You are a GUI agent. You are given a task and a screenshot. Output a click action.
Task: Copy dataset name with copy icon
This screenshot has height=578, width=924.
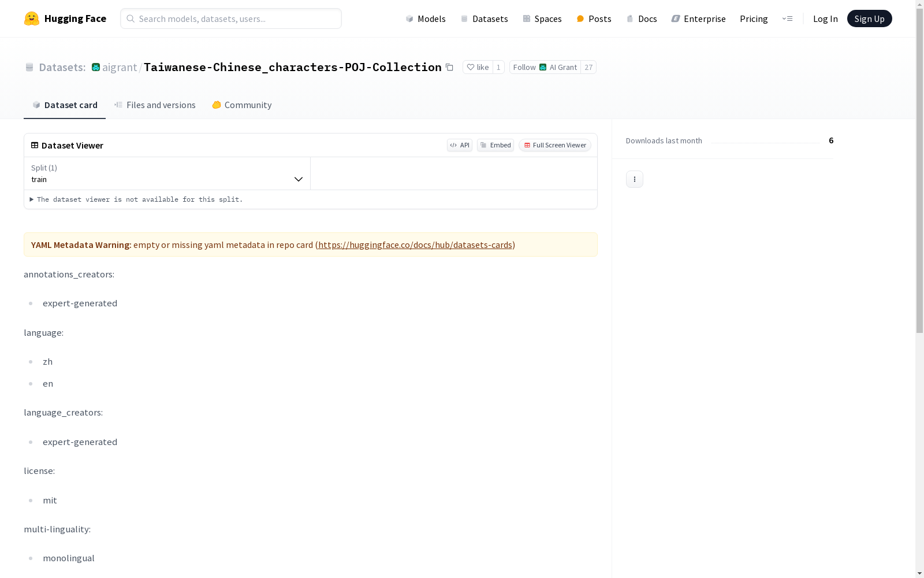(449, 67)
